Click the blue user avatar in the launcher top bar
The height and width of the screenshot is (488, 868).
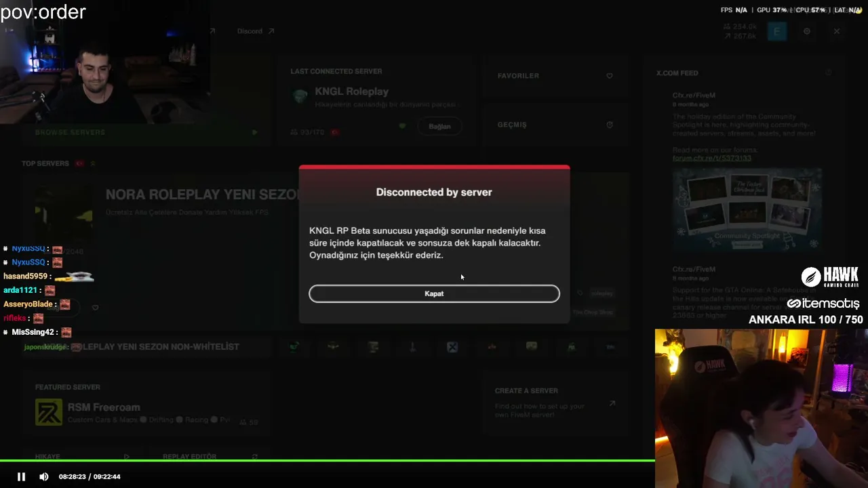pos(777,31)
